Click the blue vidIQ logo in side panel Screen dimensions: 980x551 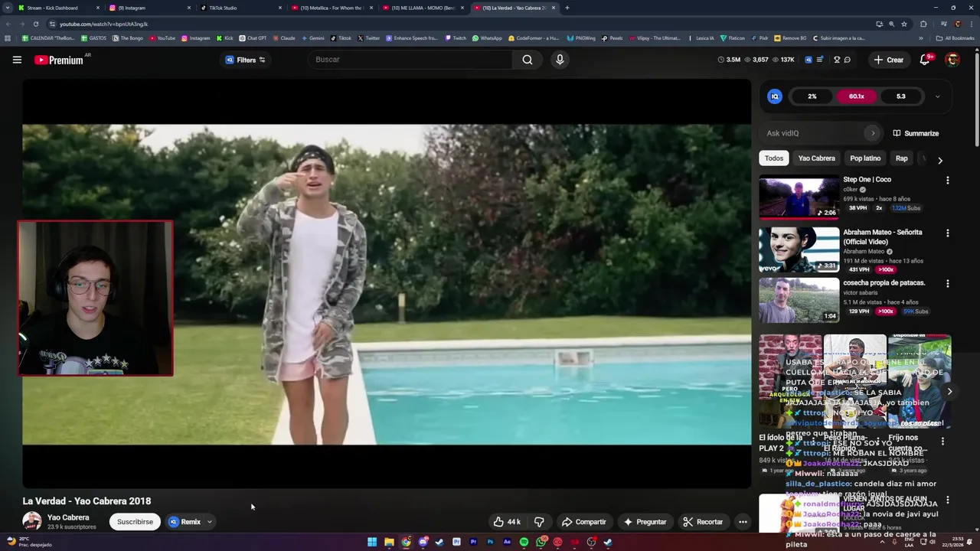point(775,96)
